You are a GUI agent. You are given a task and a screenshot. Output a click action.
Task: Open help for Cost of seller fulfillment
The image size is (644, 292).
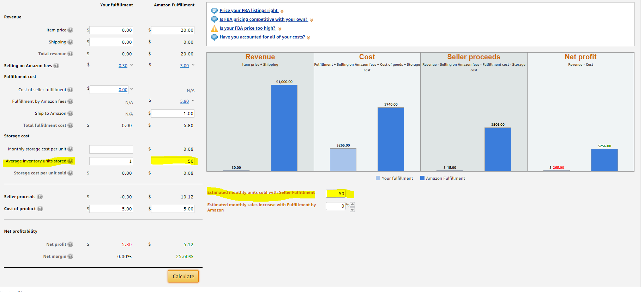pyautogui.click(x=70, y=90)
